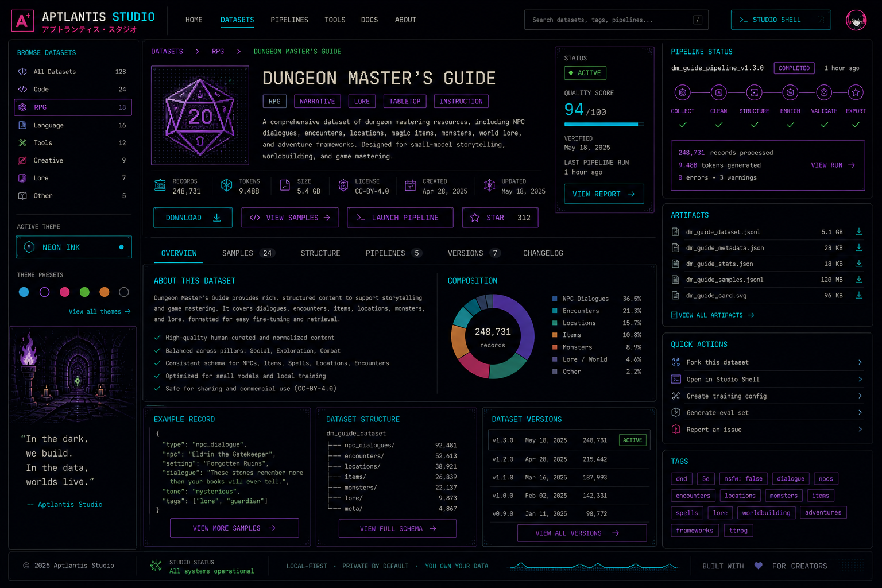The height and width of the screenshot is (588, 882).
Task: Open the Changelog tab
Action: (x=543, y=253)
